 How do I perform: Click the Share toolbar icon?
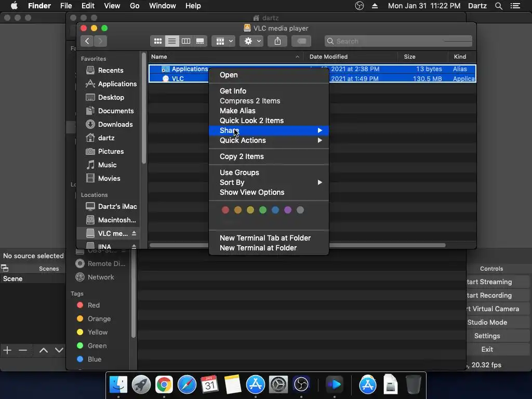[x=277, y=41]
